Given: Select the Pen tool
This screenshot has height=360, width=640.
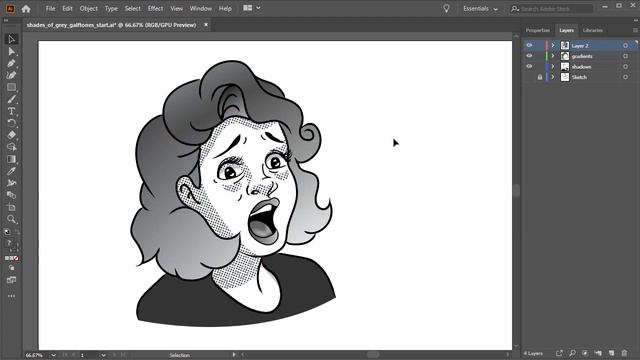Looking at the screenshot, I should (x=11, y=63).
